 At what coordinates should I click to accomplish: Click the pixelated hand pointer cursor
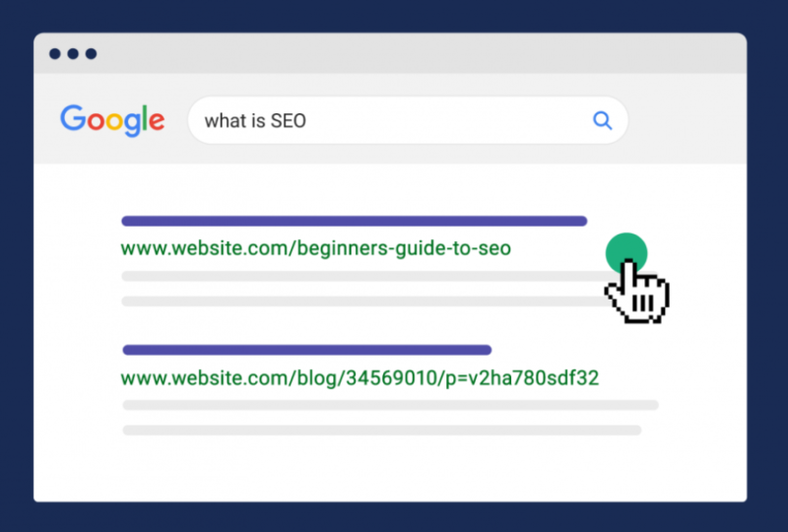click(637, 292)
